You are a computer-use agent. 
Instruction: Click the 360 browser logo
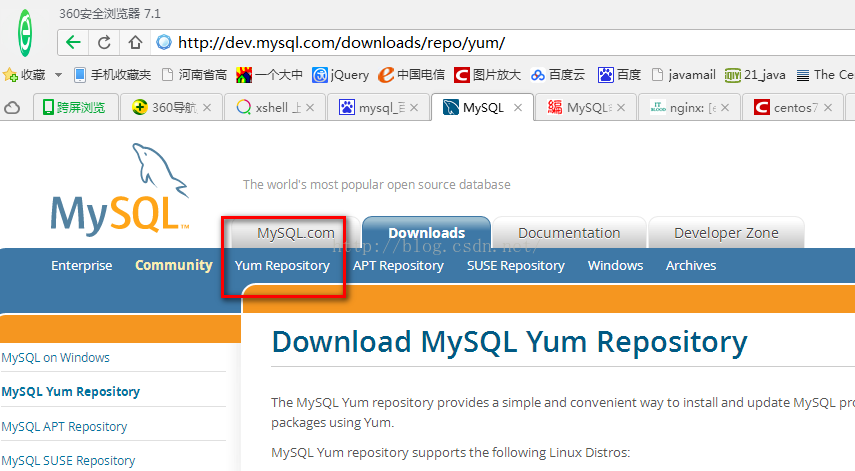[x=25, y=33]
